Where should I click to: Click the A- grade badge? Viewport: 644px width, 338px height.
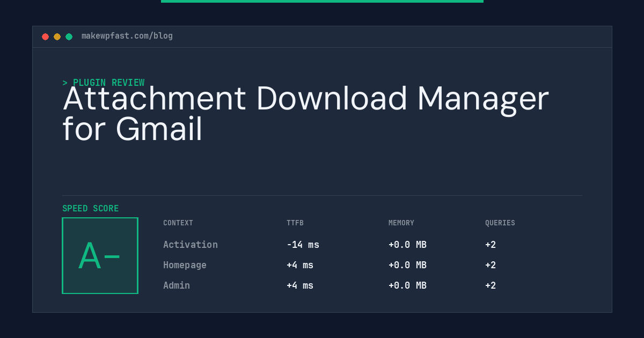coord(100,255)
